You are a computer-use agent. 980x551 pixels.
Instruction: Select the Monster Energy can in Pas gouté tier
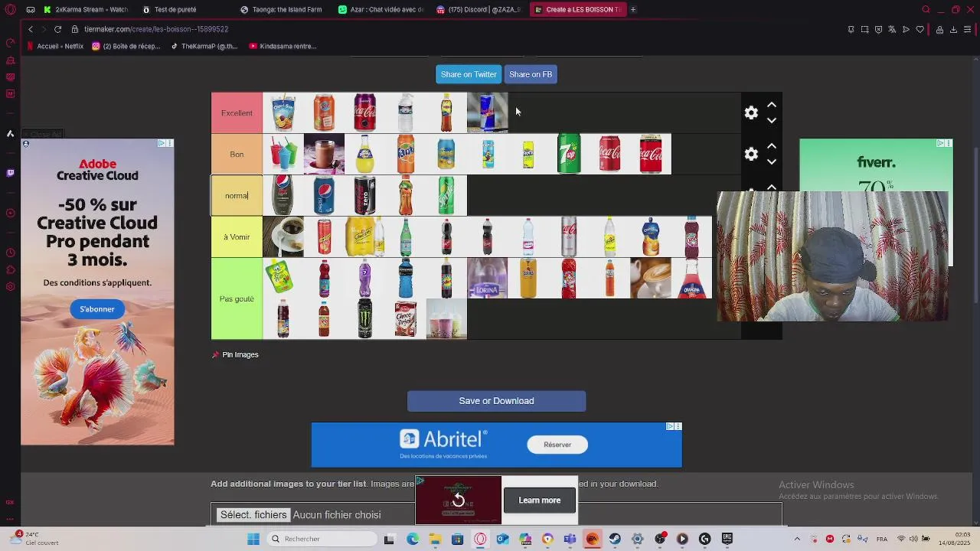(364, 319)
